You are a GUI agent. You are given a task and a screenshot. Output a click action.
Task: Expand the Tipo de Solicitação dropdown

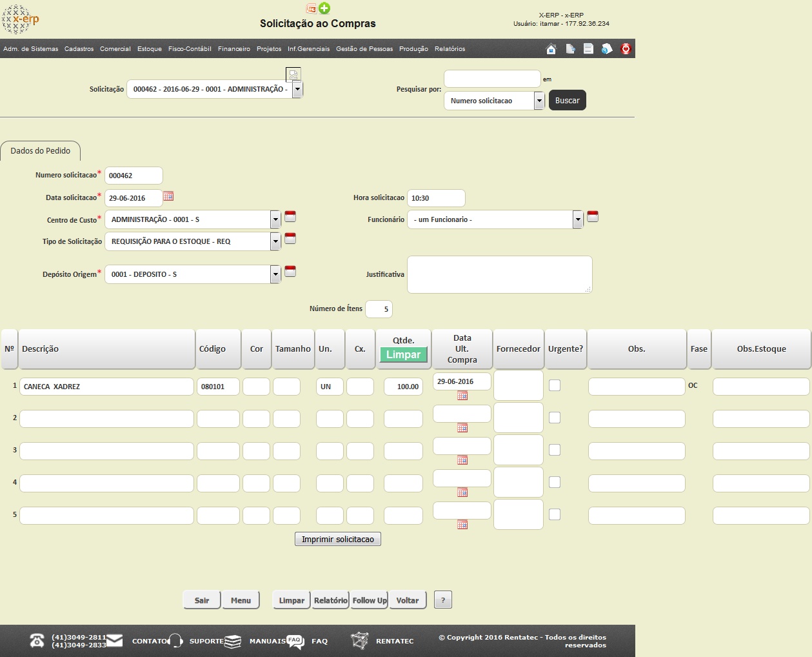tap(275, 241)
